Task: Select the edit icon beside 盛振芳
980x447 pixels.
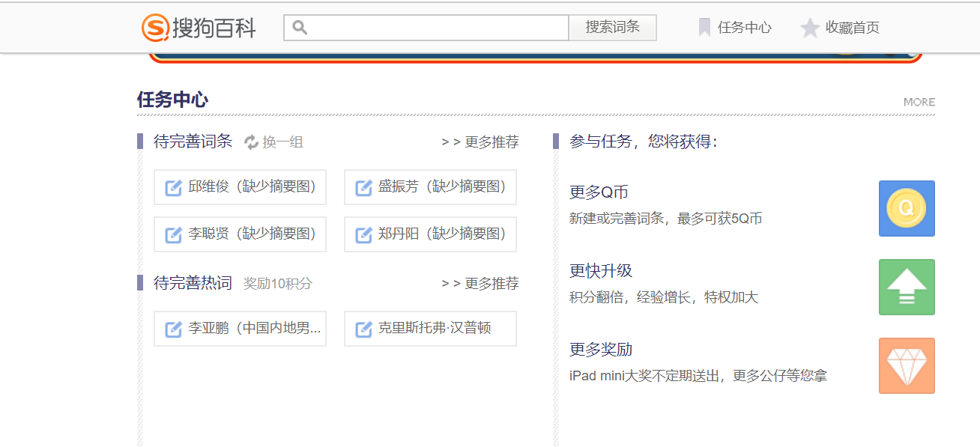Action: (x=362, y=187)
